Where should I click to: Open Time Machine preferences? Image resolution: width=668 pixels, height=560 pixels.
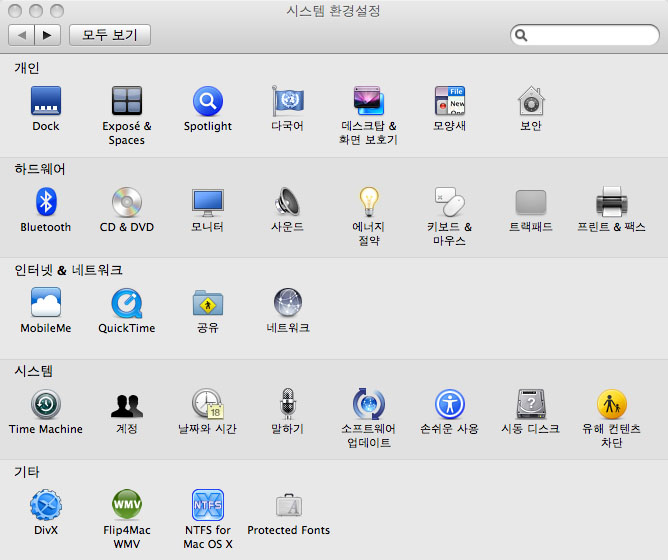pos(46,404)
